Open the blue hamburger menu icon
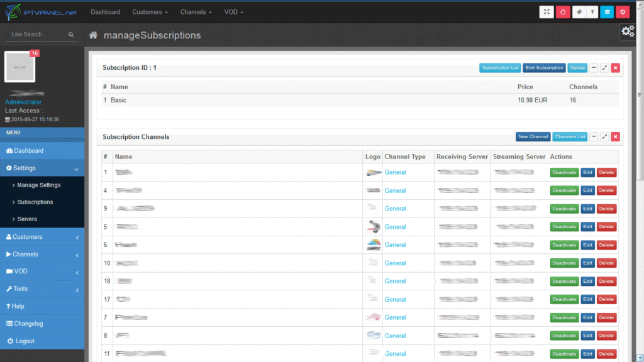Viewport: 644px width, 362px height. click(x=607, y=12)
